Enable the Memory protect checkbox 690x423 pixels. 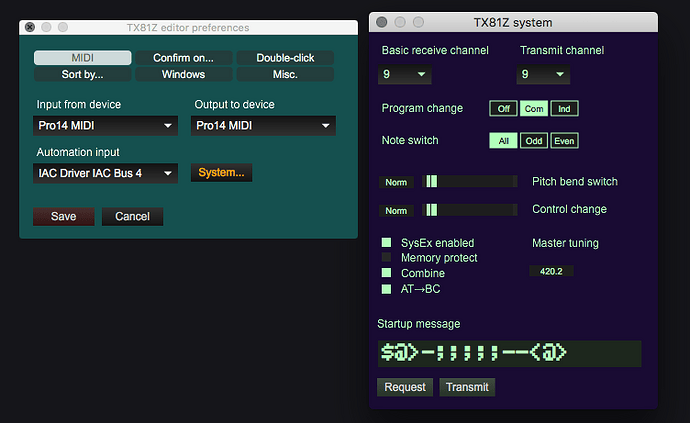pos(386,258)
